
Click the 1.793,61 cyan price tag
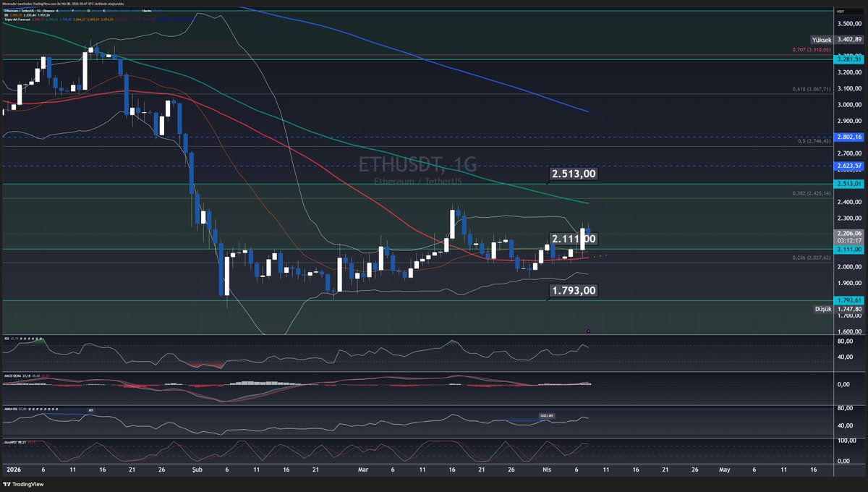[848, 300]
